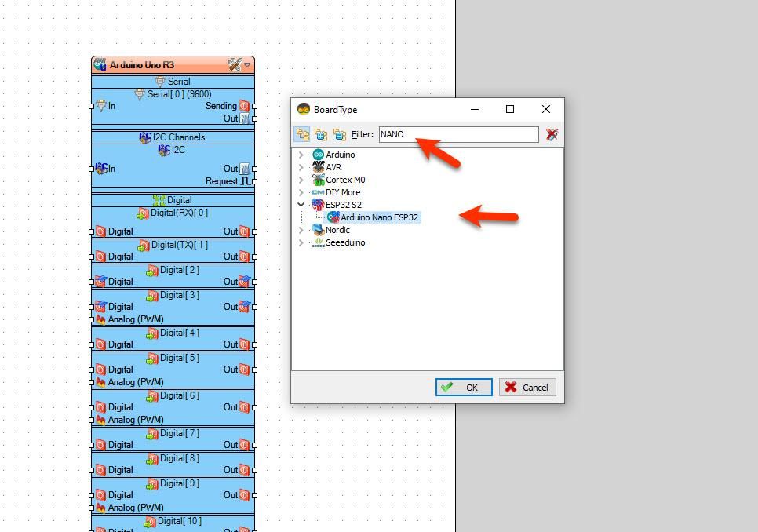Click the Serial Sending output pin icon

[x=244, y=106]
